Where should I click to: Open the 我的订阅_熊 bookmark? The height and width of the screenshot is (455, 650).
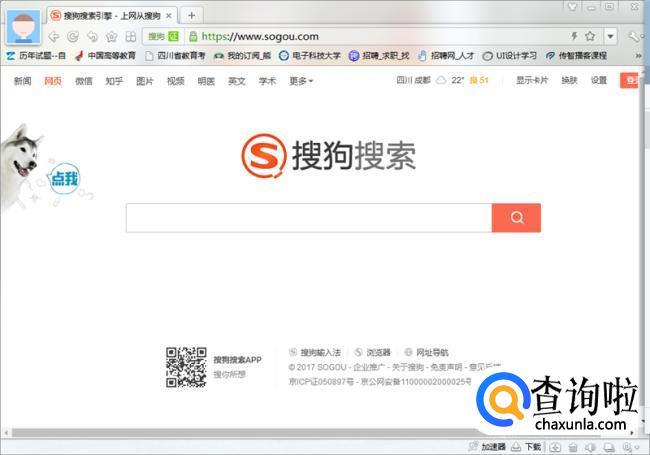point(243,56)
